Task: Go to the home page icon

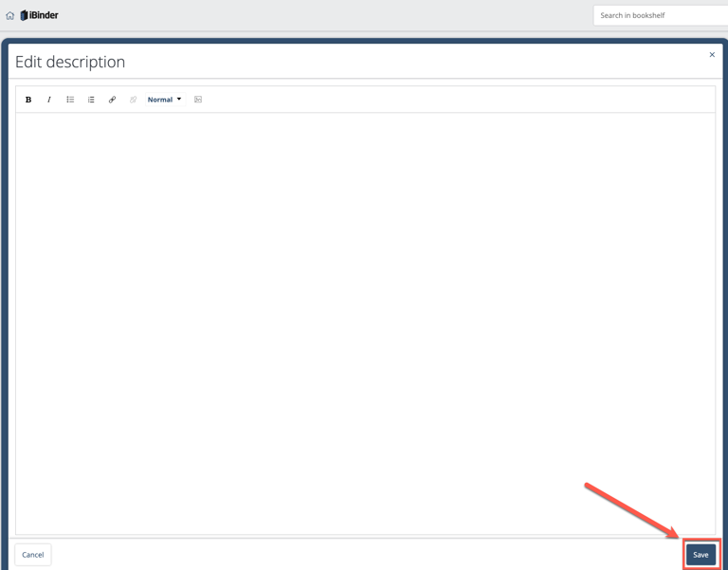Action: 10,15
